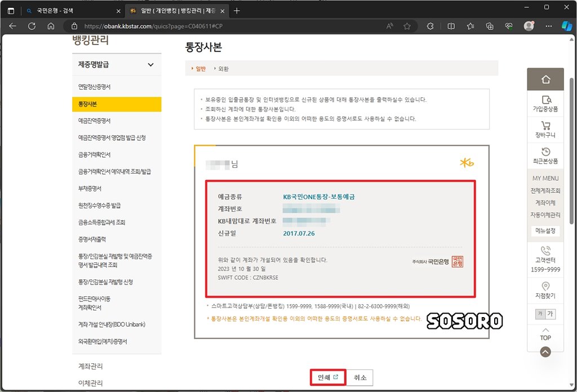Open the Copilot sidebar icon

(x=567, y=26)
